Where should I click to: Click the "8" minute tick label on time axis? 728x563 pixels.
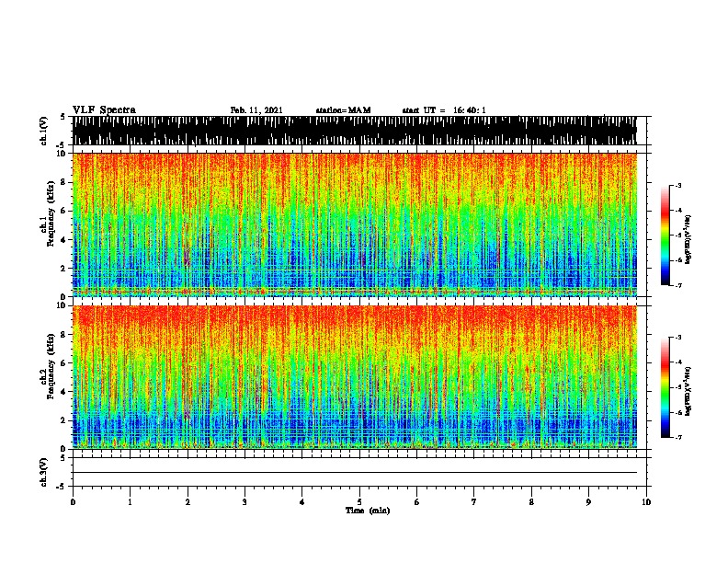531,502
